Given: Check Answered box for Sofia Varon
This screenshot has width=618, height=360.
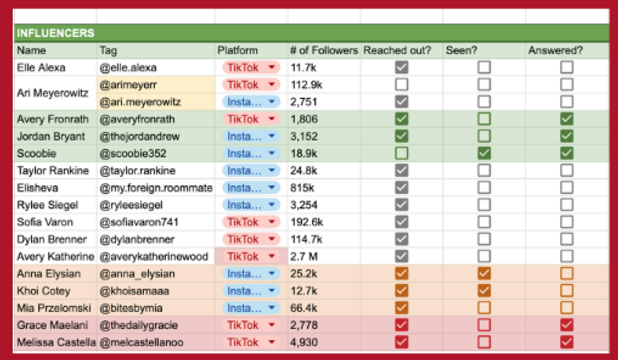Looking at the screenshot, I should pos(566,222).
